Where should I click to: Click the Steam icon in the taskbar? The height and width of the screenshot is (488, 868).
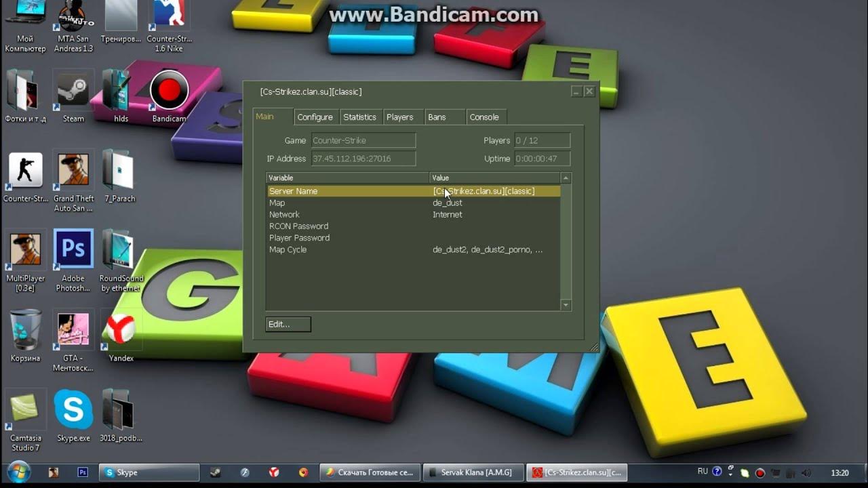coord(215,472)
